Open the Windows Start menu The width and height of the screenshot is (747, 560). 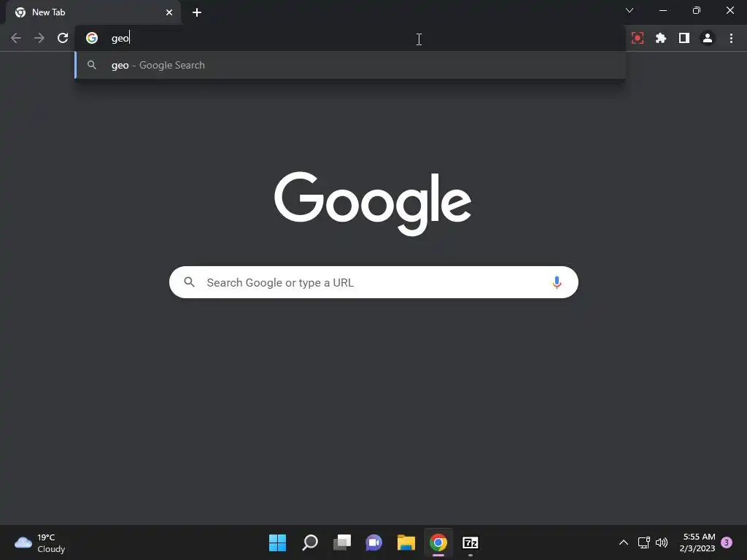(x=277, y=542)
